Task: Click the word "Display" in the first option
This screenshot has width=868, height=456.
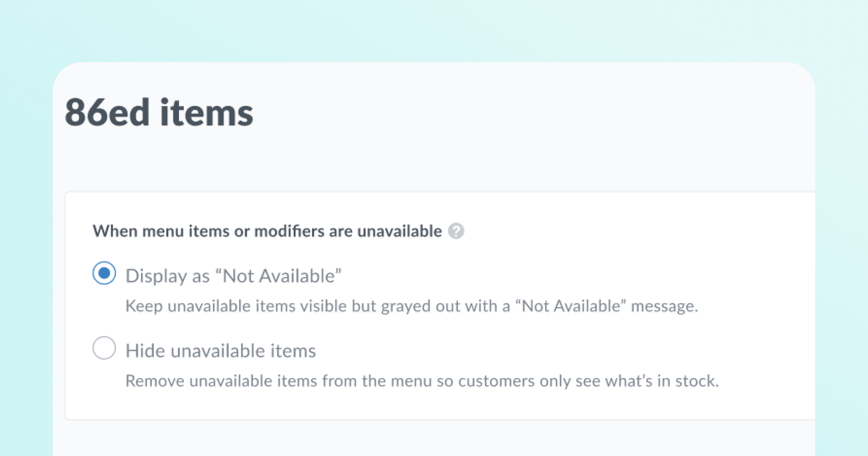Action: (x=156, y=275)
